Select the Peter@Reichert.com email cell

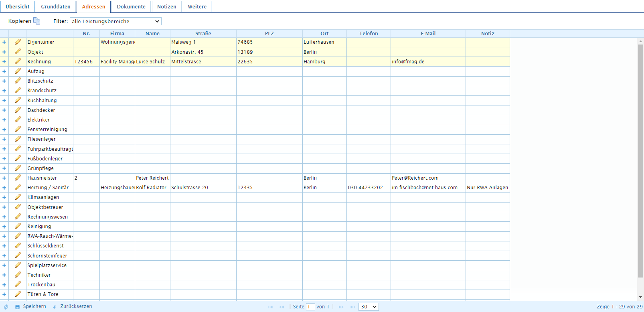428,178
